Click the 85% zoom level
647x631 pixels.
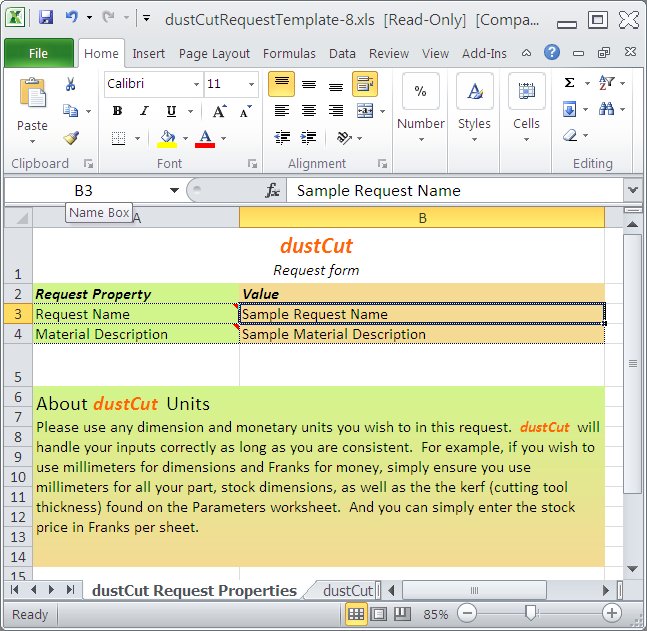point(435,614)
